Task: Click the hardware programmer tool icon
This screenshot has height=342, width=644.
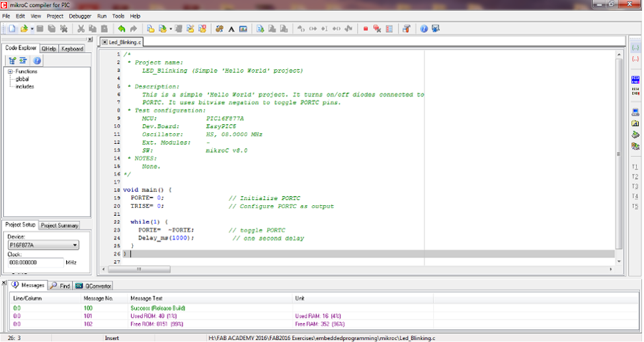Action: coord(407,28)
